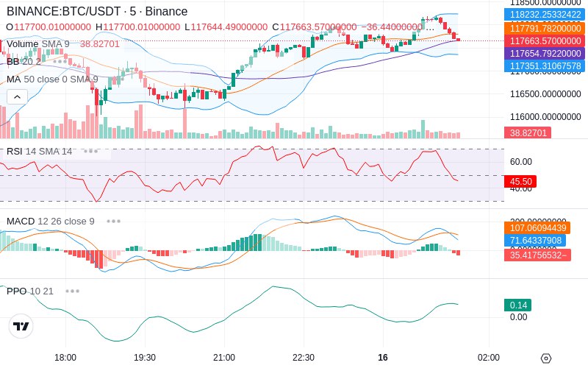Click the PPO 0.14 value label
Screen dimensions: 588x368
518,305
